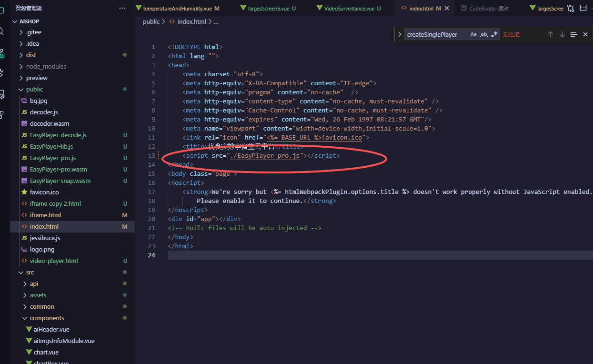Split the editor layout icon
This screenshot has height=364, width=593.
coord(583,8)
